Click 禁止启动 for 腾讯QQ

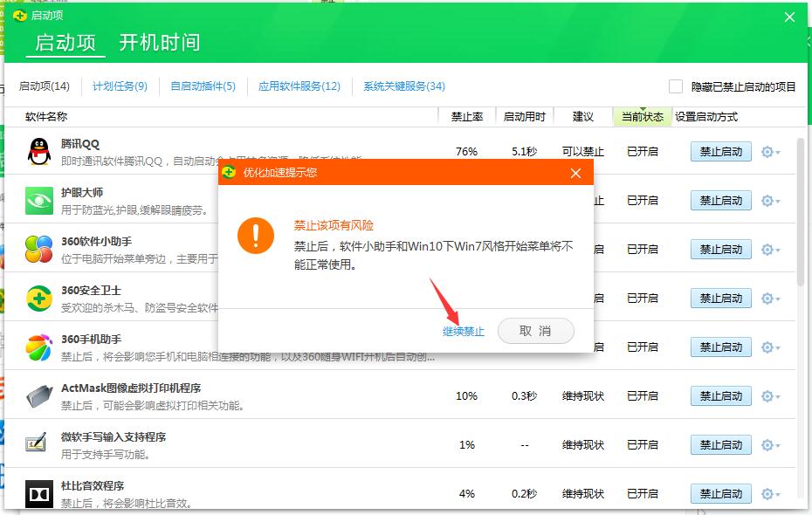pyautogui.click(x=721, y=152)
